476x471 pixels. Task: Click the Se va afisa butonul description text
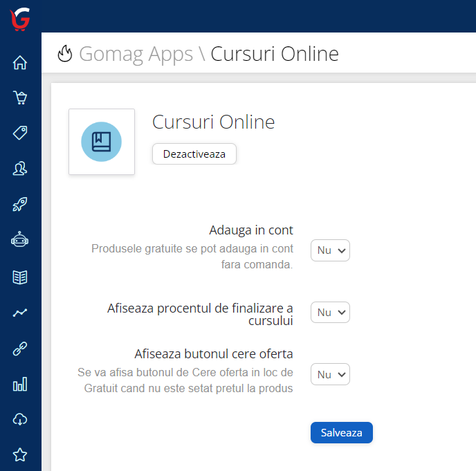pyautogui.click(x=185, y=380)
